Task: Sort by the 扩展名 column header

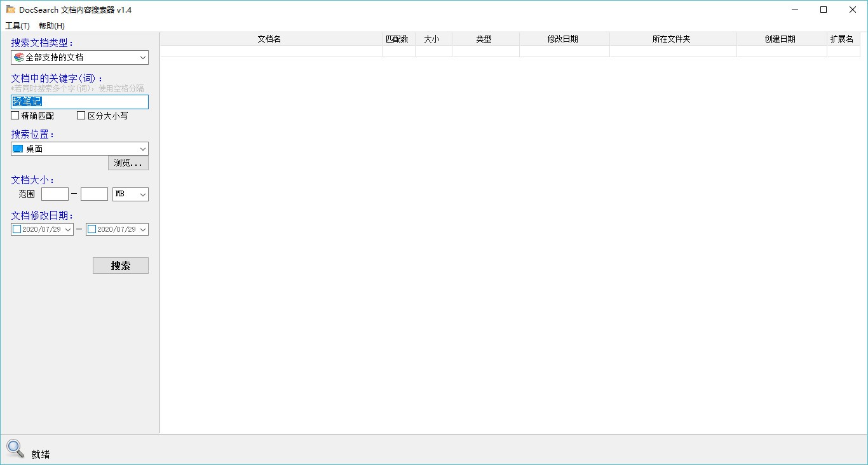Action: pos(843,39)
